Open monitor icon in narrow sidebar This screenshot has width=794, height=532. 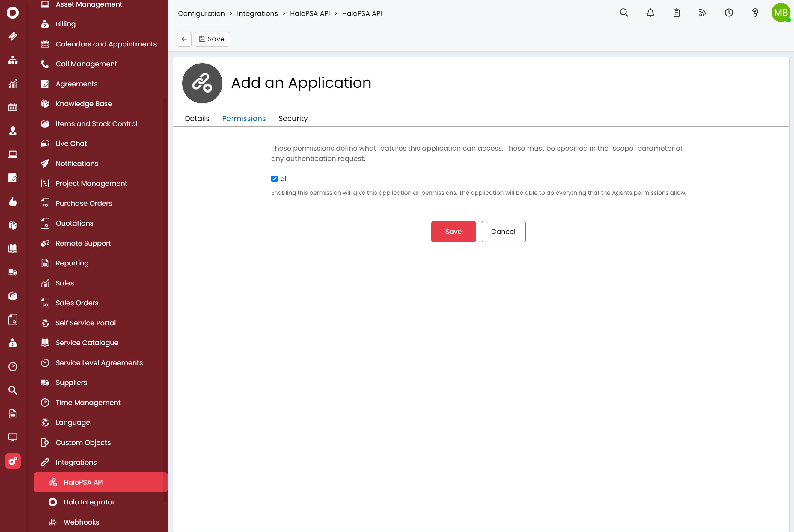[13, 437]
